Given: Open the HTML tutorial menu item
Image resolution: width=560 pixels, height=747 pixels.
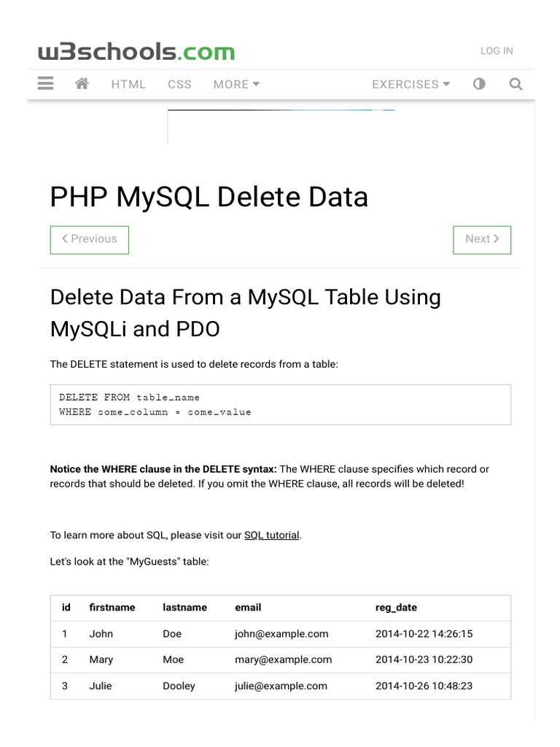Looking at the screenshot, I should tap(128, 85).
